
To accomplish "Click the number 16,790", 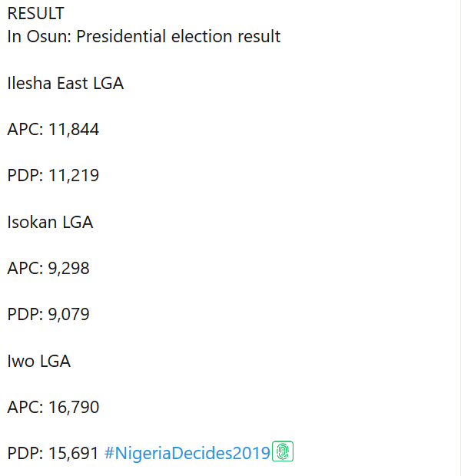I will (74, 407).
